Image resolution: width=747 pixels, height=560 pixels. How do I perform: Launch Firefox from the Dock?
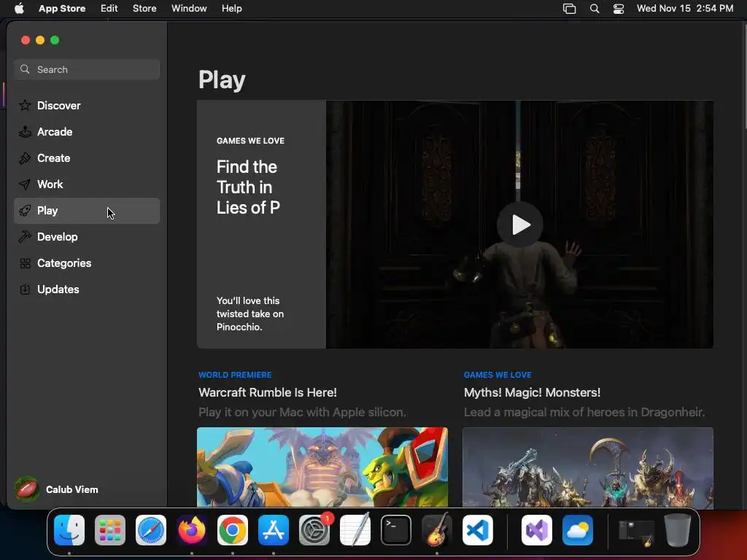[192, 530]
